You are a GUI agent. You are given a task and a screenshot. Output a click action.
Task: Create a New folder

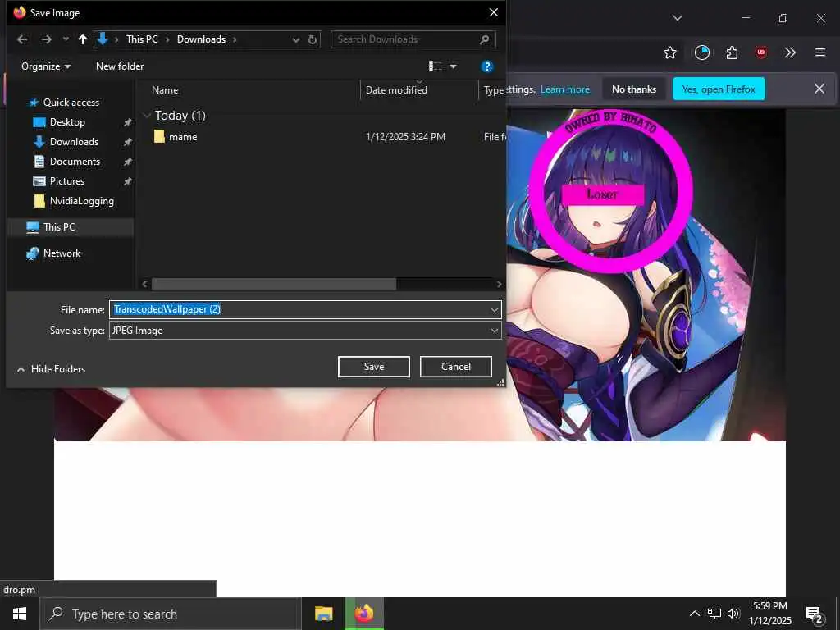(120, 66)
